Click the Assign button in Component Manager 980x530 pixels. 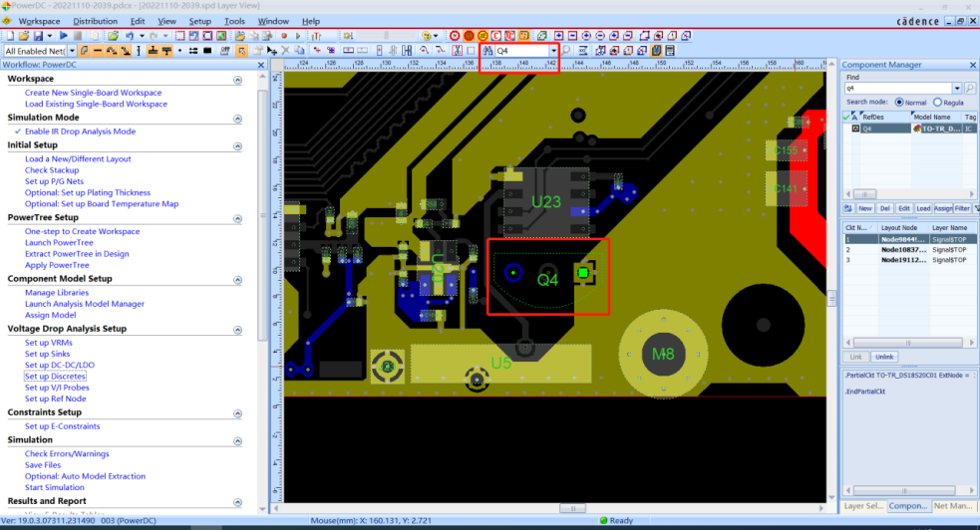click(x=943, y=208)
